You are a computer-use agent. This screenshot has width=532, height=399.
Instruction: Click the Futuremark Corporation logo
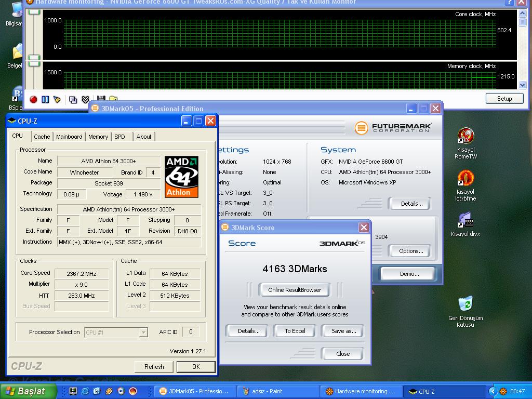click(394, 128)
